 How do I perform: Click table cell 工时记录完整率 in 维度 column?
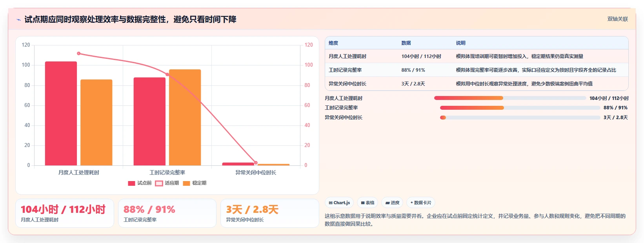pos(345,70)
